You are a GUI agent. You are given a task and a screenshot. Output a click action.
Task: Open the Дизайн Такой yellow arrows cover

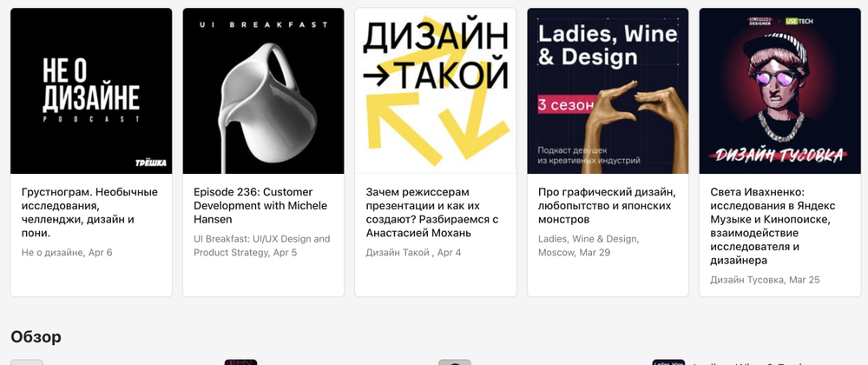(x=436, y=91)
